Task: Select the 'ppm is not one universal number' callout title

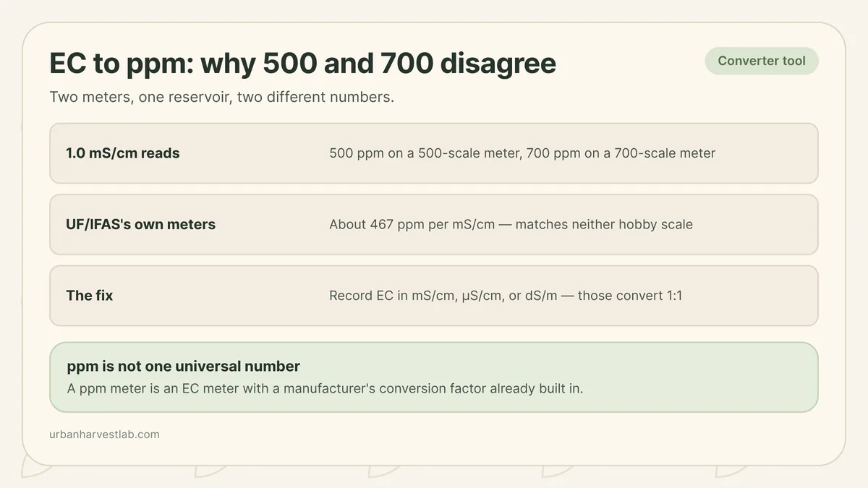Action: tap(184, 367)
